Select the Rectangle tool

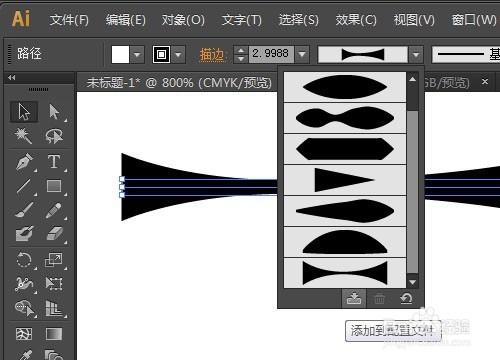point(54,186)
